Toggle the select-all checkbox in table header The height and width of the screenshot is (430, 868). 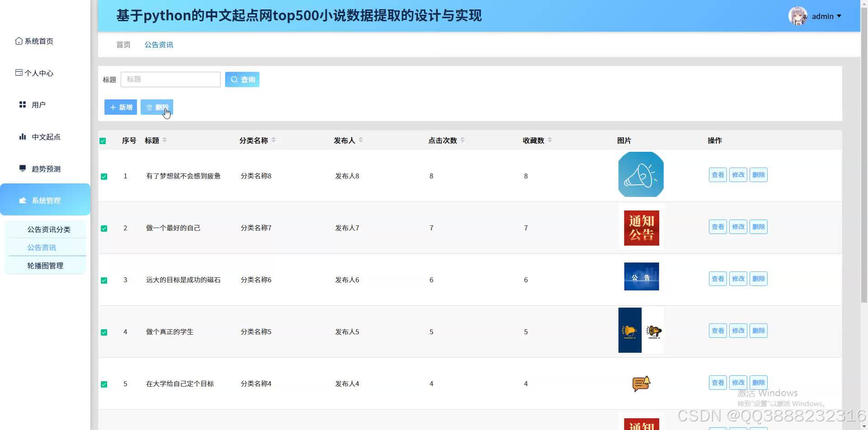(103, 140)
